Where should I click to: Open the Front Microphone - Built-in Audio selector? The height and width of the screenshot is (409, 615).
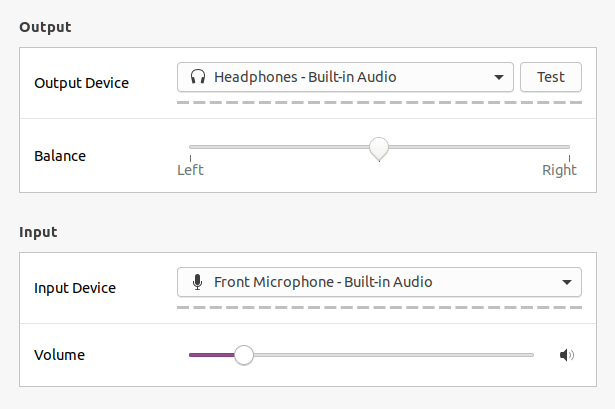379,282
